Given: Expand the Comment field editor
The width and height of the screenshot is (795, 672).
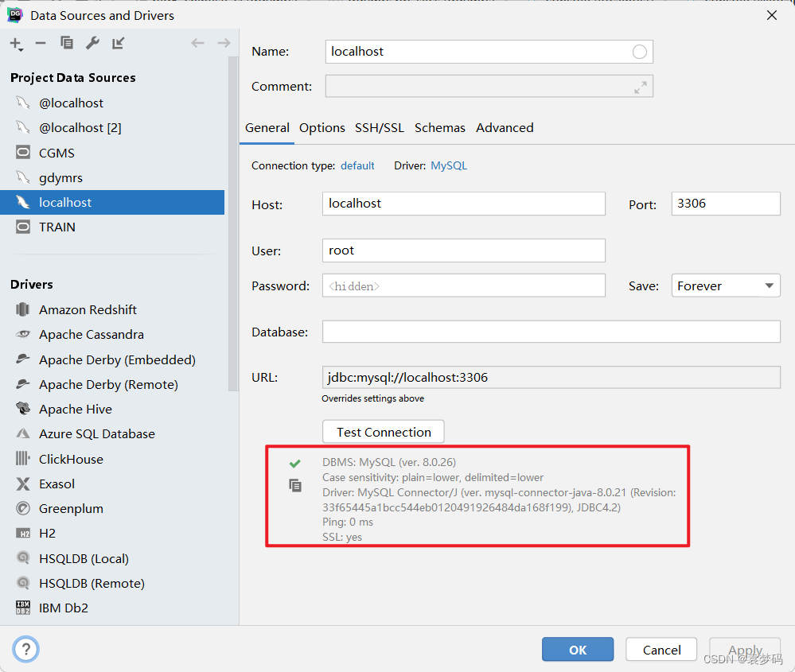Looking at the screenshot, I should point(640,87).
